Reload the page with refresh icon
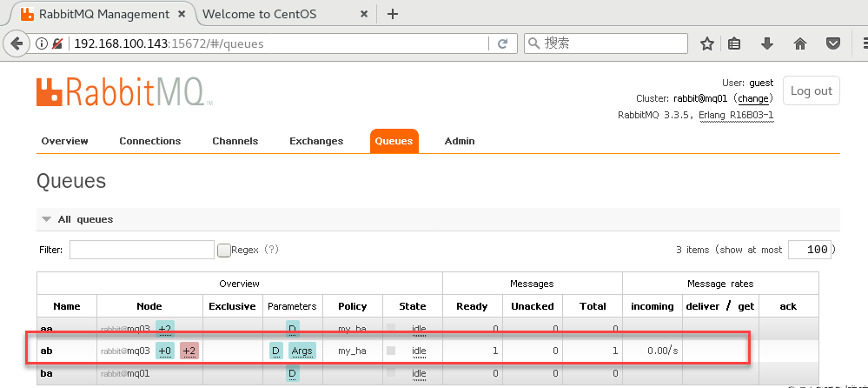Viewport: 868px width, 388px height. 503,43
